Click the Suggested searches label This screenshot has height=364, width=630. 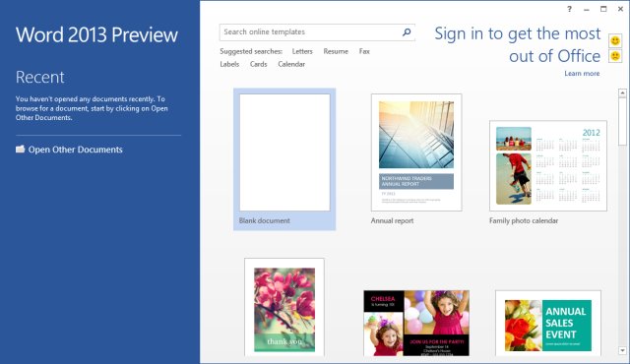click(251, 51)
